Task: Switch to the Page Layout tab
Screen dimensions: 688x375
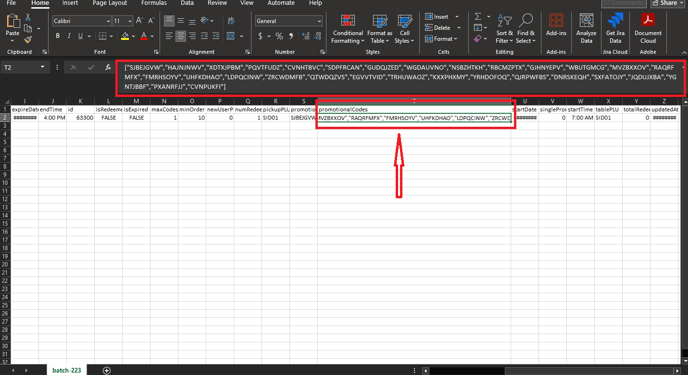Action: pos(110,3)
